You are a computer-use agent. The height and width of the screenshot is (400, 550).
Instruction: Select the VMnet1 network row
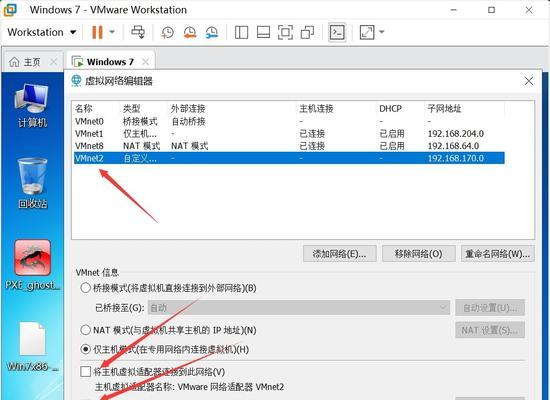click(289, 134)
